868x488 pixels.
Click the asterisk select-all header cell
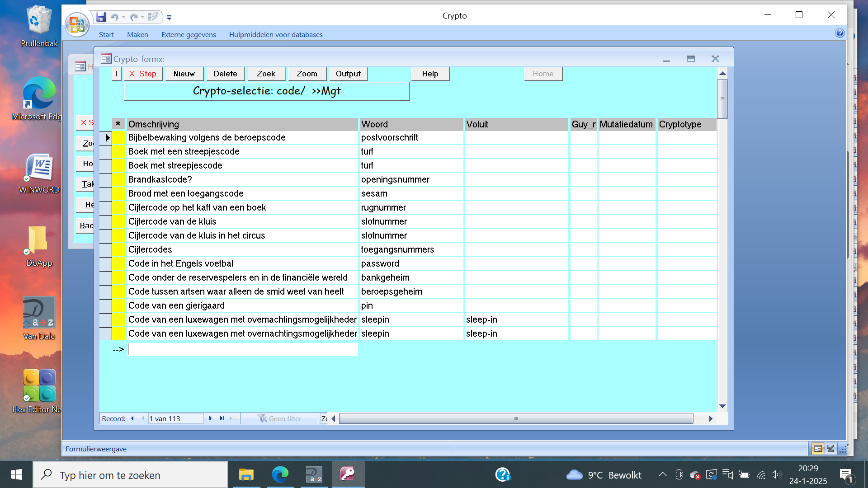118,124
